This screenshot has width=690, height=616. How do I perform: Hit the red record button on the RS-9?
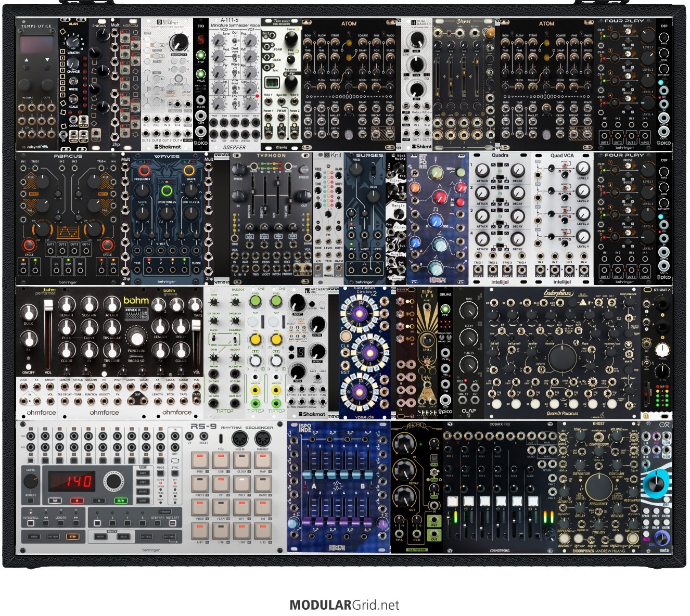[x=77, y=501]
